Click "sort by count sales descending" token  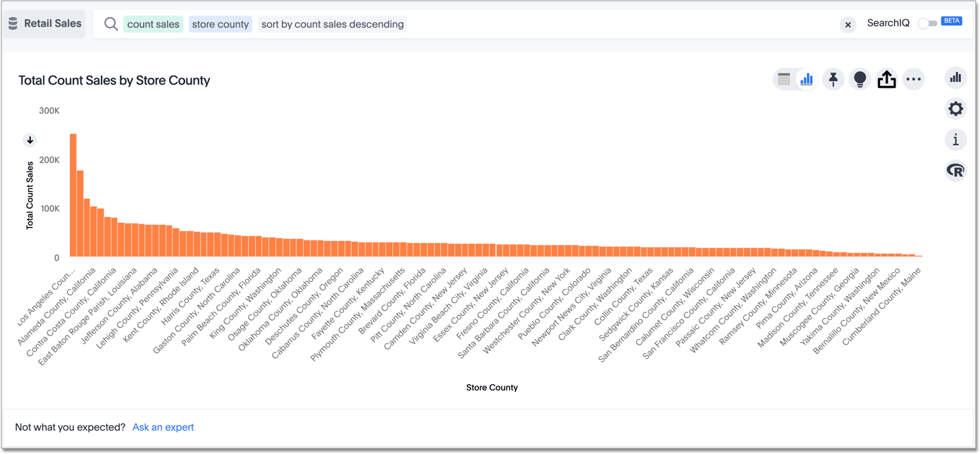coord(333,24)
